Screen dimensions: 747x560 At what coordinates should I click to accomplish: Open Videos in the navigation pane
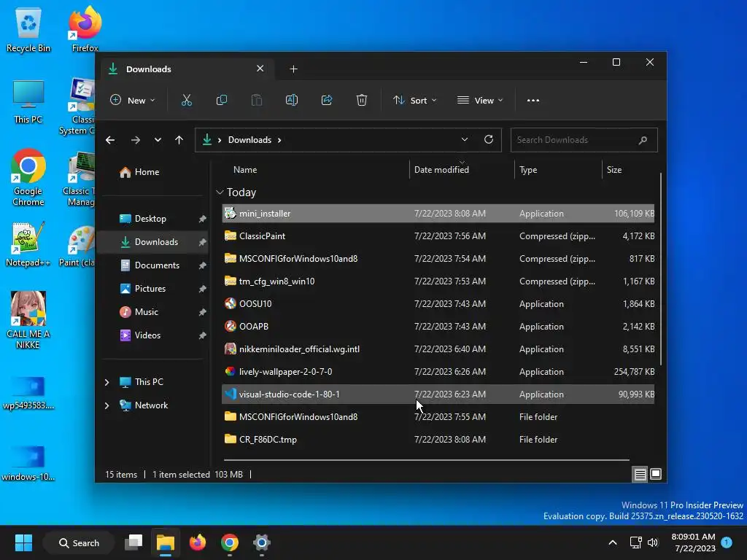tap(147, 335)
